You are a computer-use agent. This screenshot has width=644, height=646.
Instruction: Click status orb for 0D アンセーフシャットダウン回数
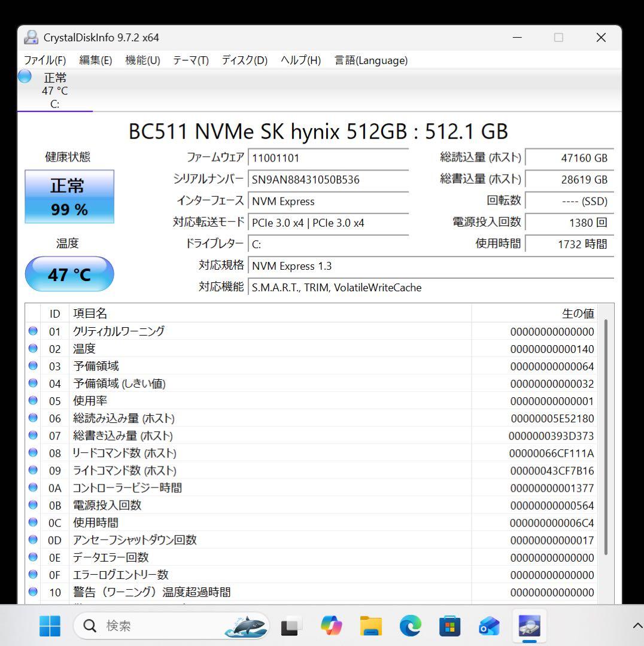click(x=33, y=540)
